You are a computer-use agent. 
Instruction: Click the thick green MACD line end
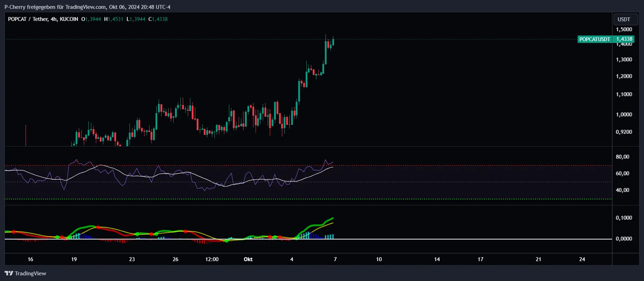332,219
